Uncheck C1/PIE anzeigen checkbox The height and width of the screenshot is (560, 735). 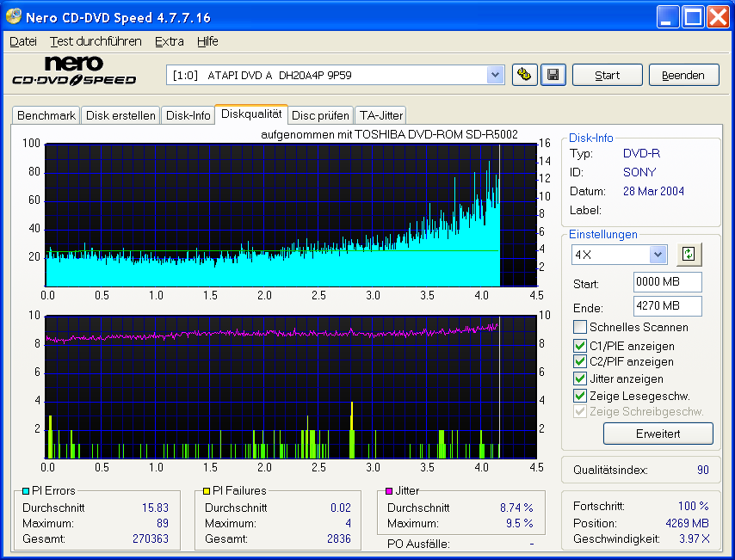[580, 345]
